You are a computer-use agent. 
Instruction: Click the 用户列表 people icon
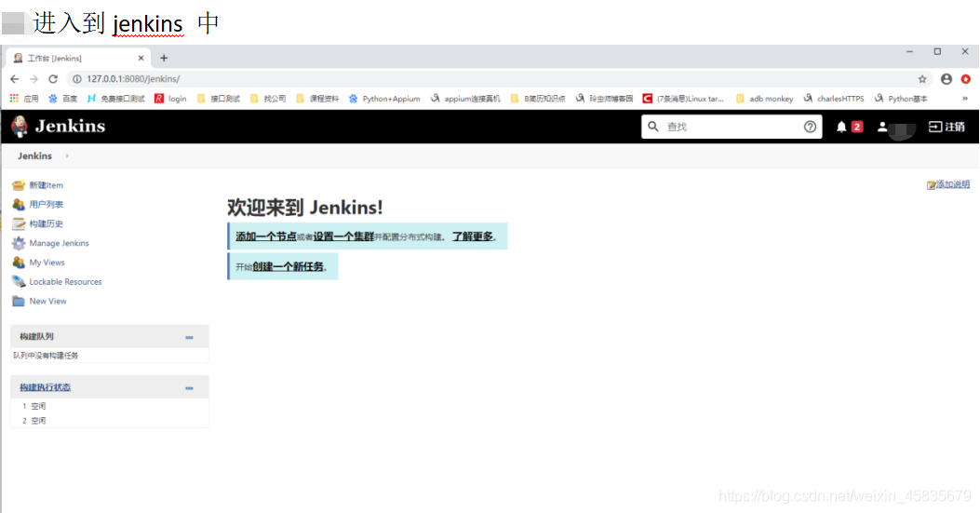19,205
